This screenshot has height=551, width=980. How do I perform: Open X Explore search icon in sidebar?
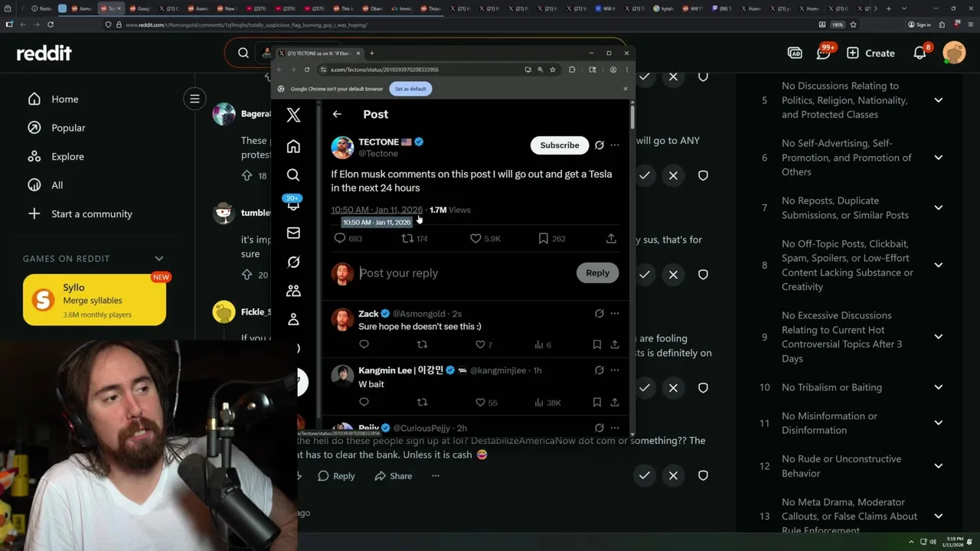pyautogui.click(x=293, y=175)
